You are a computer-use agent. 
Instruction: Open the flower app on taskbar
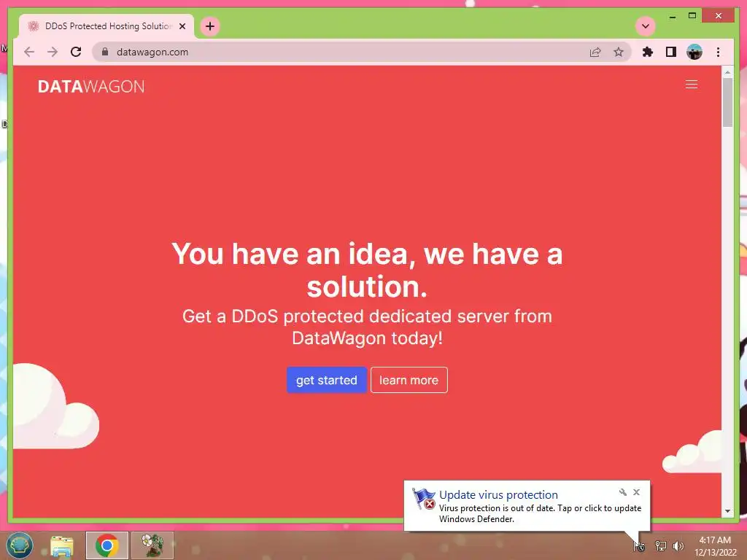click(152, 545)
